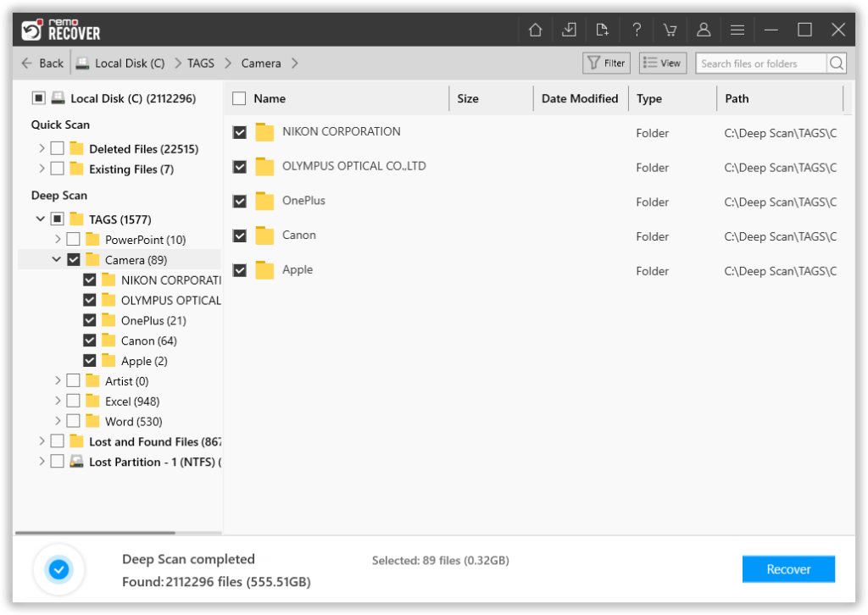The height and width of the screenshot is (615, 868).
Task: Click the Canon folder icon in list
Action: point(264,235)
